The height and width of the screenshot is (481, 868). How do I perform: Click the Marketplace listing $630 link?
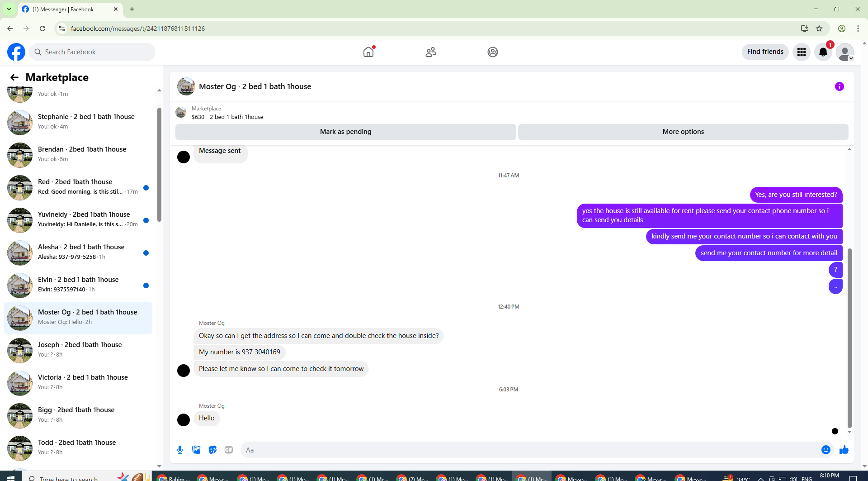227,117
